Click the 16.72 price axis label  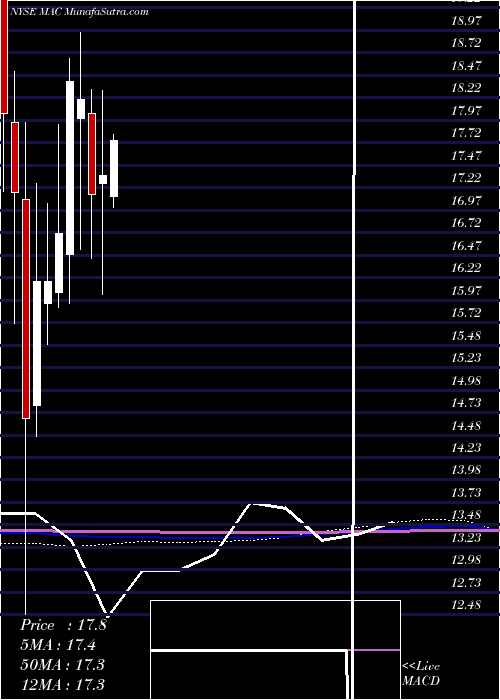coord(466,223)
